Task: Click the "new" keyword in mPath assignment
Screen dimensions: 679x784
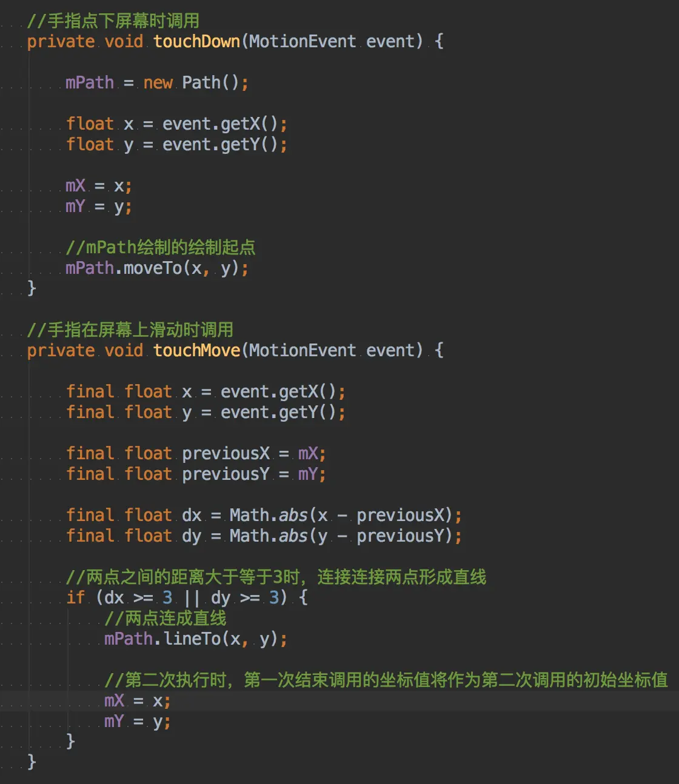Action: click(158, 82)
